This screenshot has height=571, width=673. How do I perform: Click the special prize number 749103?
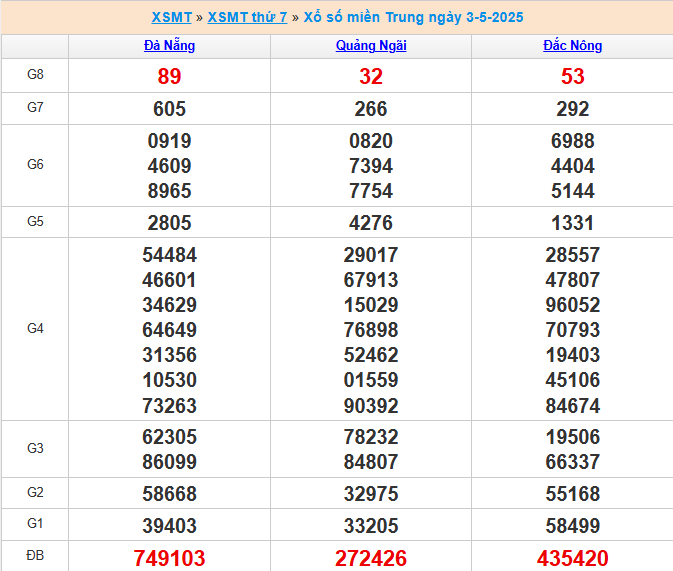point(169,558)
